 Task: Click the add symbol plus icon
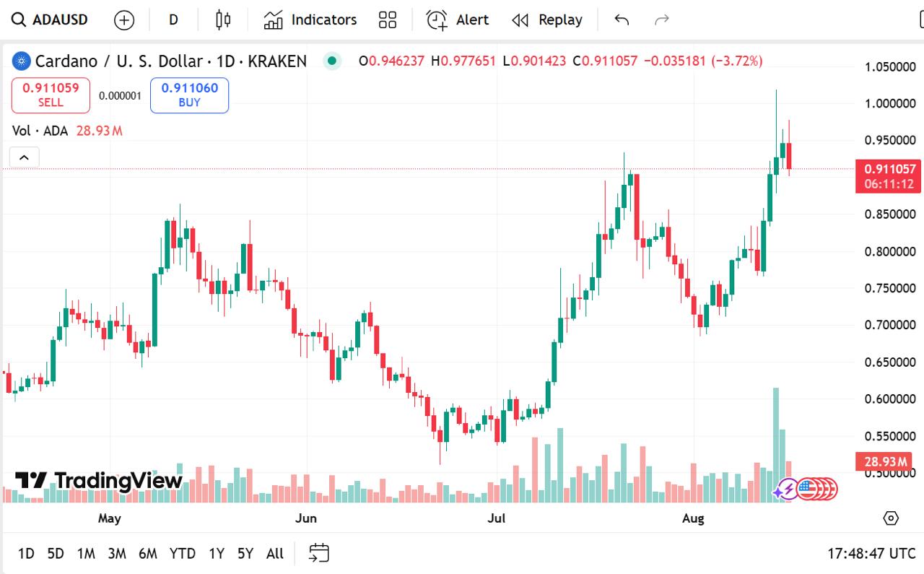[124, 20]
